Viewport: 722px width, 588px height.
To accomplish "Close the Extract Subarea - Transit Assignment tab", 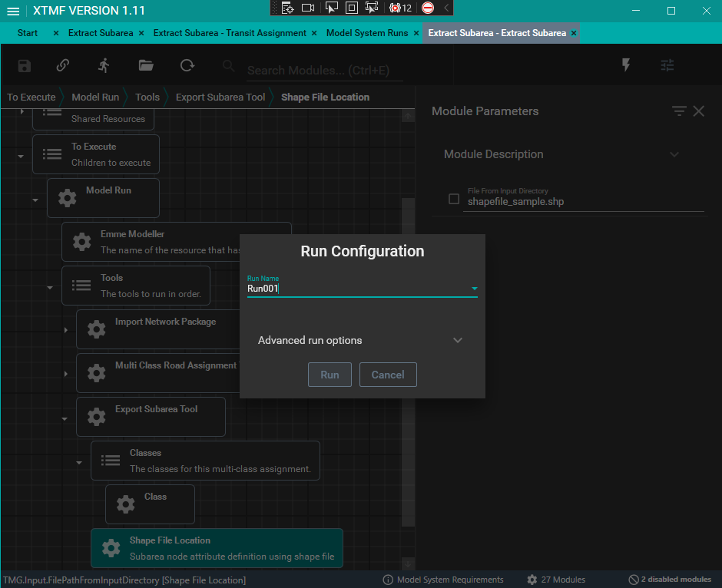I will tap(314, 33).
